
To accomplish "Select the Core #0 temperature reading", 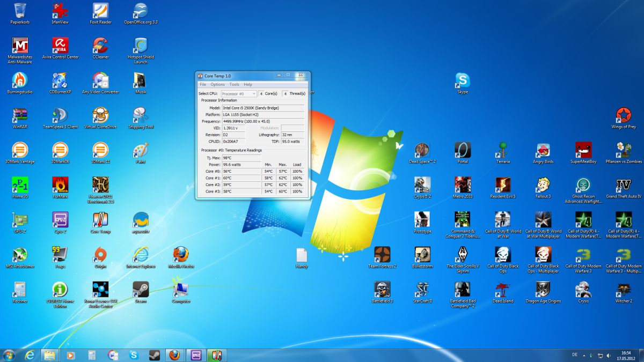I will point(241,171).
